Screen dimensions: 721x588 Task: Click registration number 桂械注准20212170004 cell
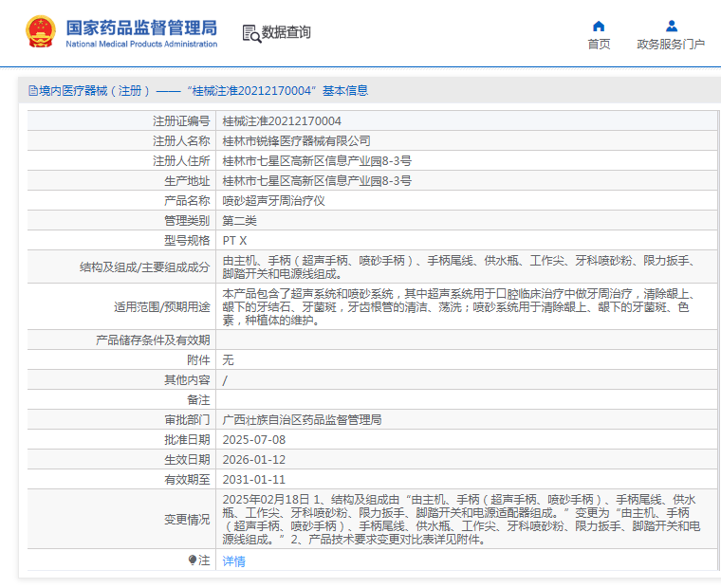click(x=282, y=121)
